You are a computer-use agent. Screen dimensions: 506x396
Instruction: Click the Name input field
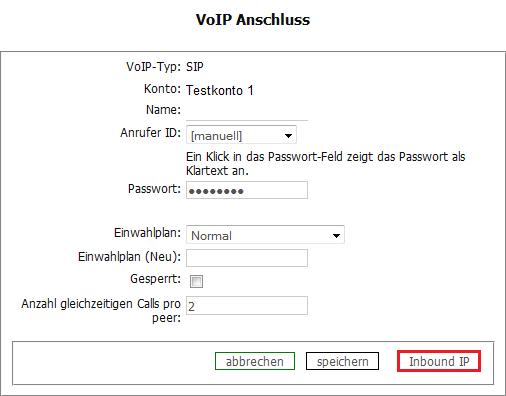pos(247,112)
